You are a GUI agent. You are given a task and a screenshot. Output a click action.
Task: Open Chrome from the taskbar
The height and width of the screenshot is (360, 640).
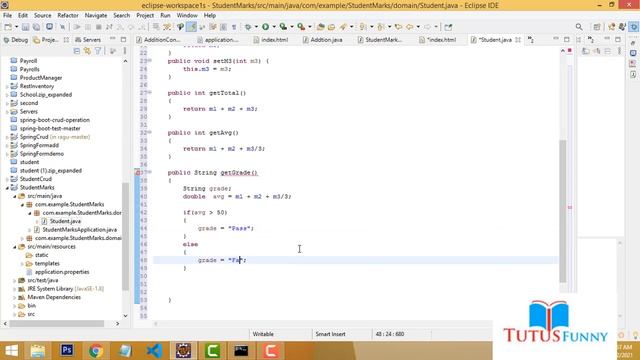click(x=96, y=350)
